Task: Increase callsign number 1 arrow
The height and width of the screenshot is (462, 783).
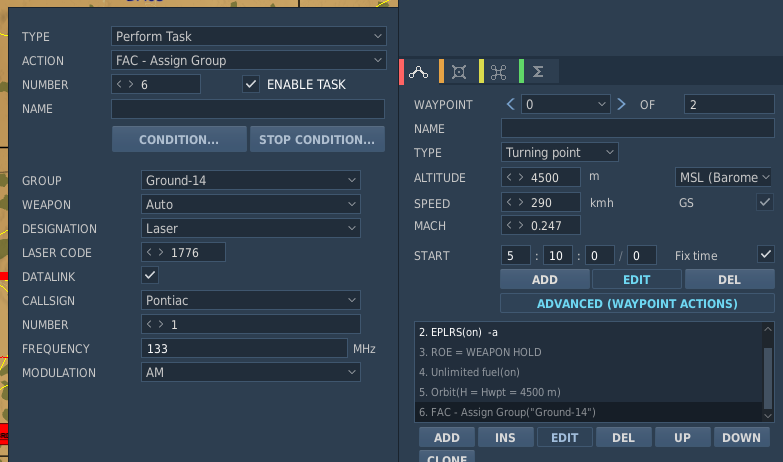Action: tap(161, 324)
